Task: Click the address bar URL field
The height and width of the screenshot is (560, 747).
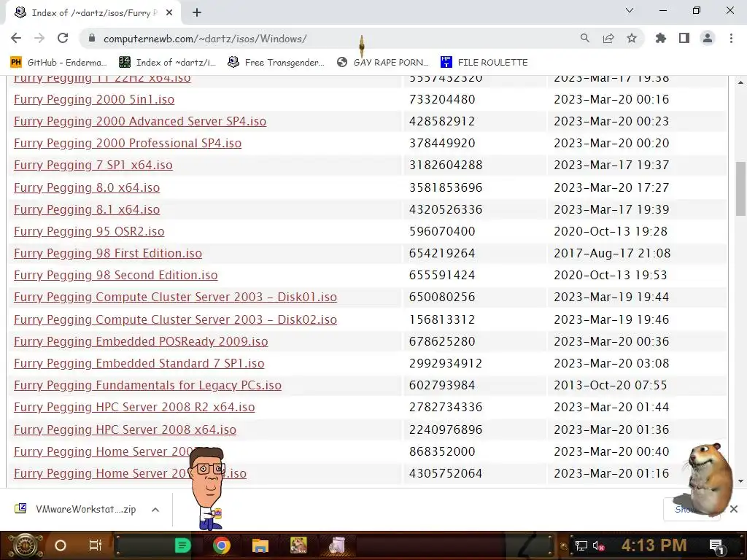Action: coord(333,39)
